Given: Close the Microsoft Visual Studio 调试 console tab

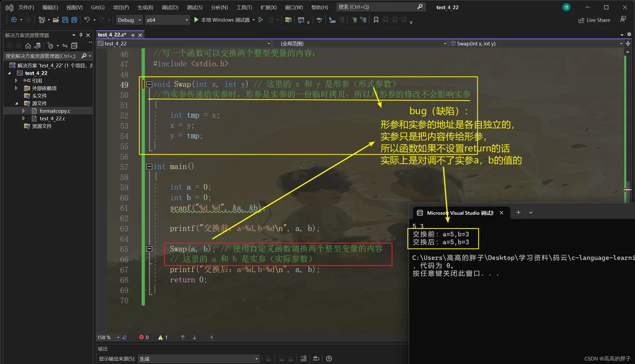Looking at the screenshot, I should 501,213.
